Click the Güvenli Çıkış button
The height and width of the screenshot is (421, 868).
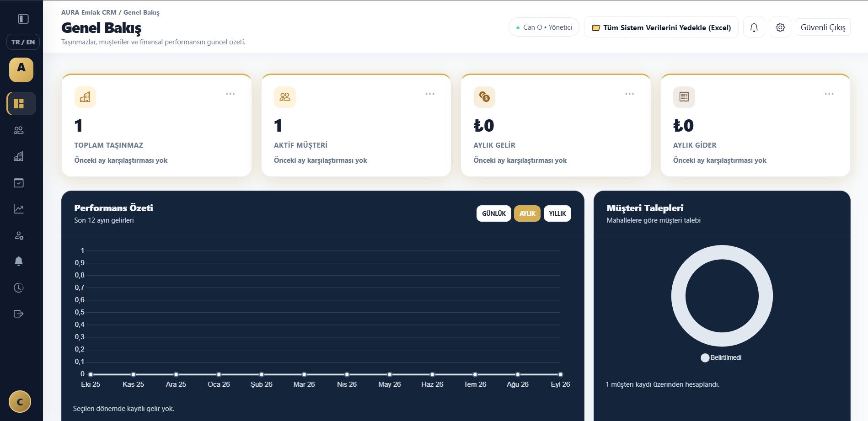point(823,27)
